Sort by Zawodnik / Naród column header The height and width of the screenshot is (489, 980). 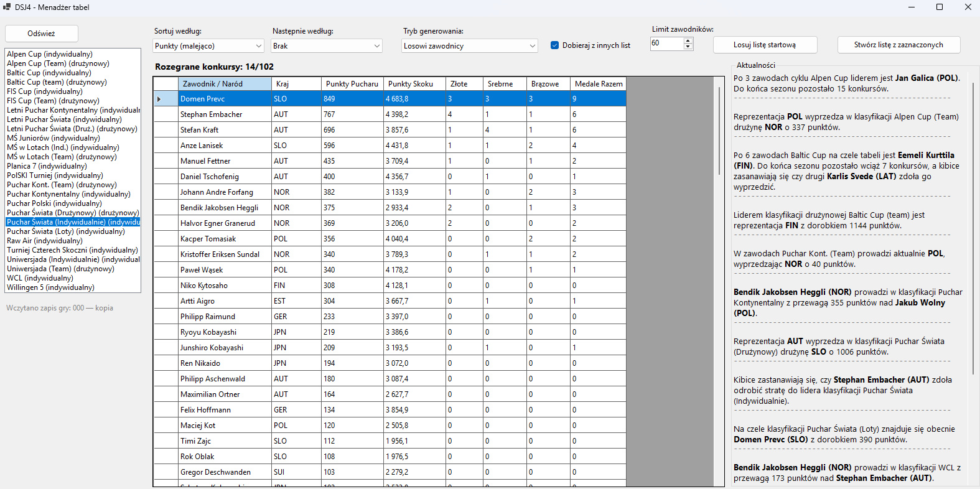pyautogui.click(x=225, y=84)
